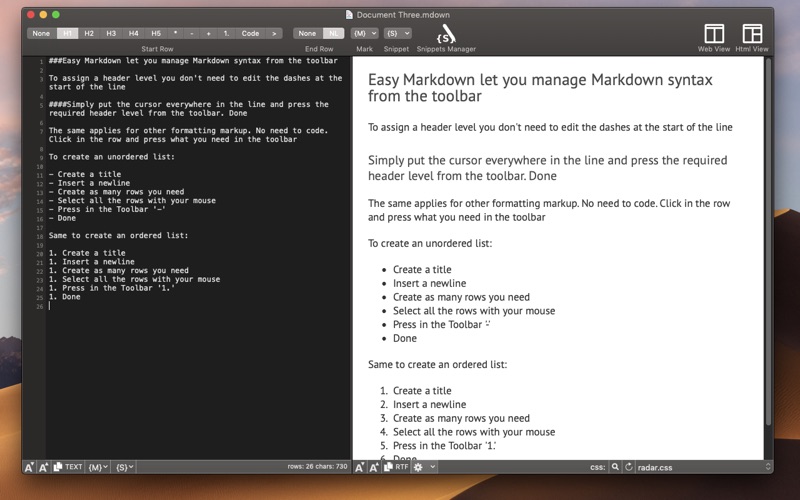Open the Mark {M} dropdown in toolbar

(x=364, y=33)
